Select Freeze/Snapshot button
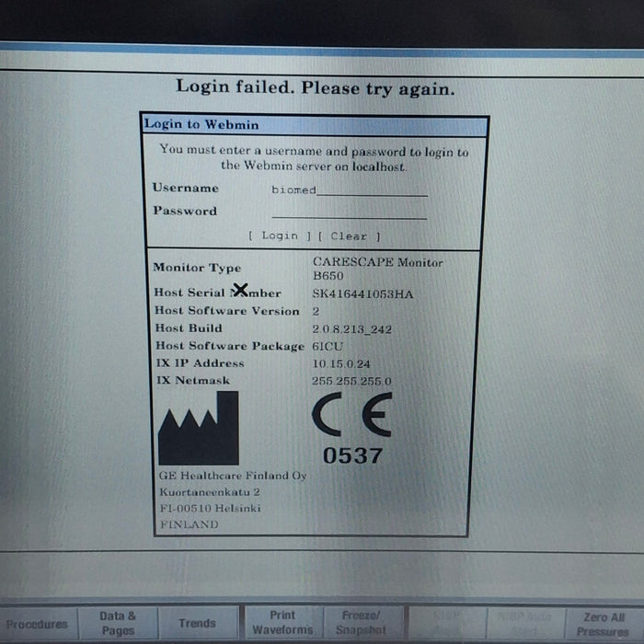This screenshot has width=644, height=644. 362,622
